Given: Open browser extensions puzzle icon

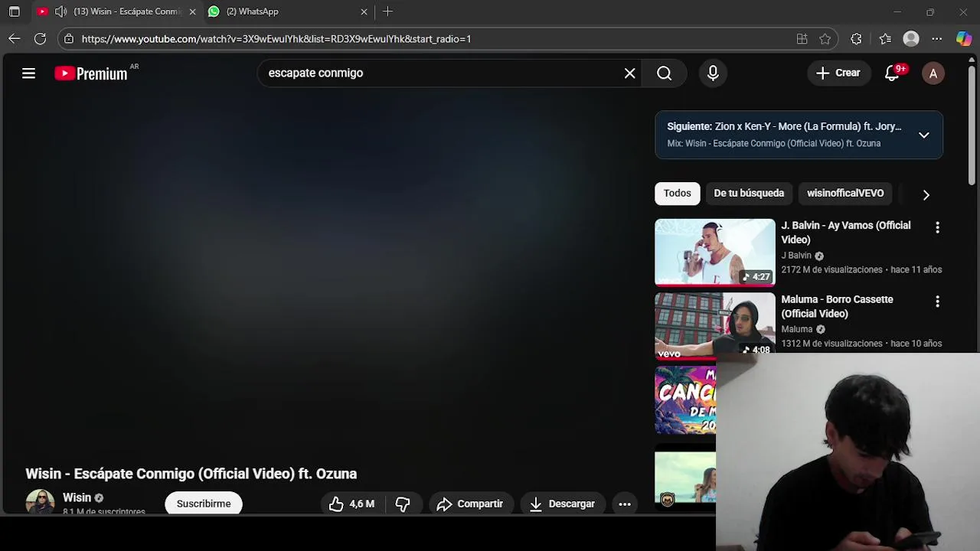Looking at the screenshot, I should point(856,39).
